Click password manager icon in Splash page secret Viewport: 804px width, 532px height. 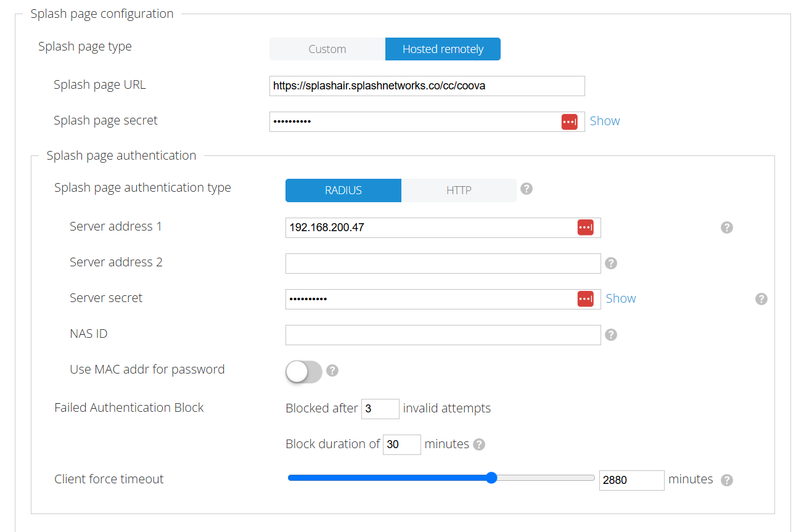click(569, 122)
